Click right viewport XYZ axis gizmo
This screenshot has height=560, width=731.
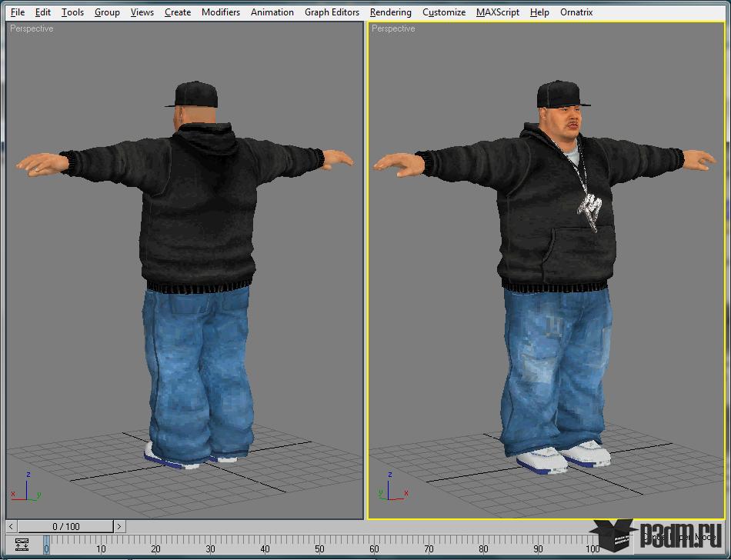click(391, 488)
